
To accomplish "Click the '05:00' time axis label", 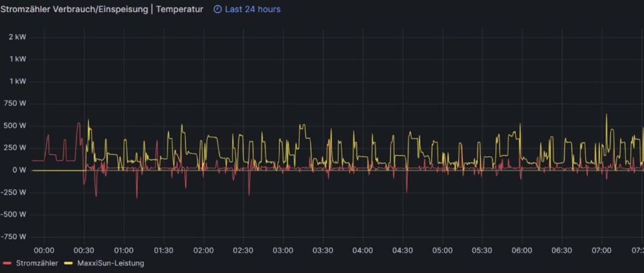I will coord(442,250).
